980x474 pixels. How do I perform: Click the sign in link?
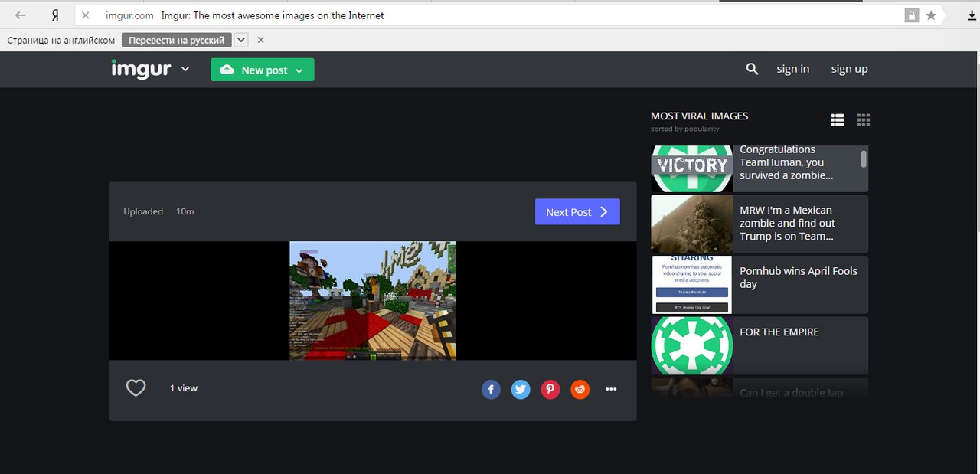792,69
